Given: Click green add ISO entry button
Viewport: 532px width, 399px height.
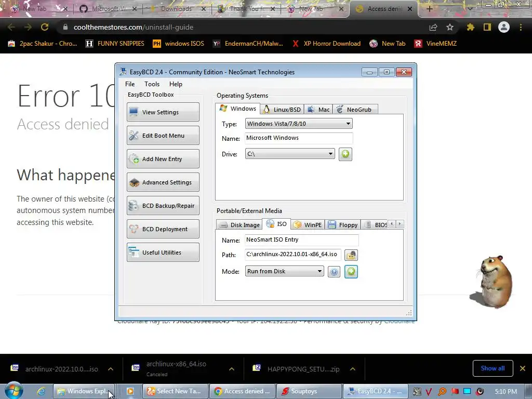Looking at the screenshot, I should 351,271.
